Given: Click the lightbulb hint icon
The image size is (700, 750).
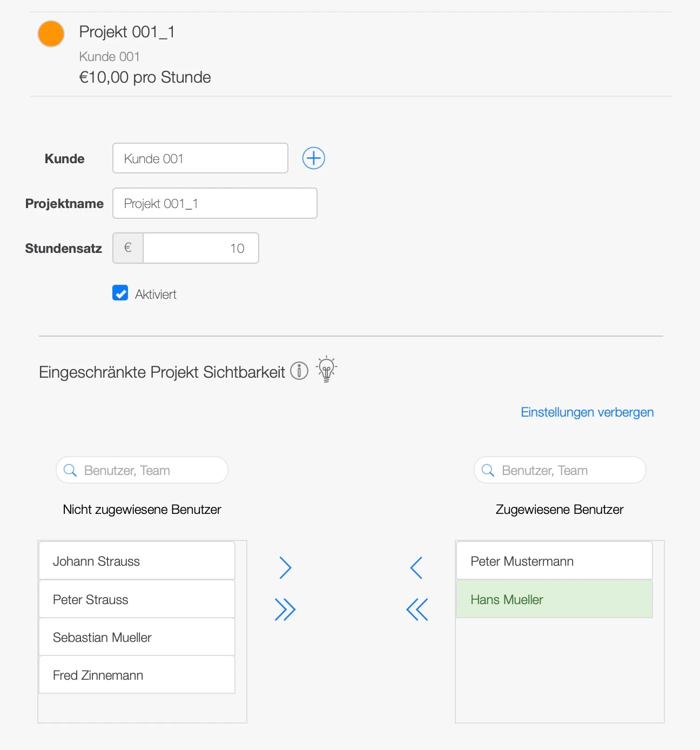Looking at the screenshot, I should pos(325,370).
